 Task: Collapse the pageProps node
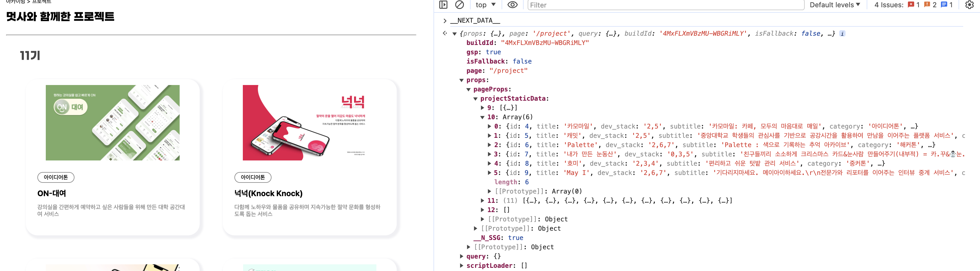pos(468,90)
